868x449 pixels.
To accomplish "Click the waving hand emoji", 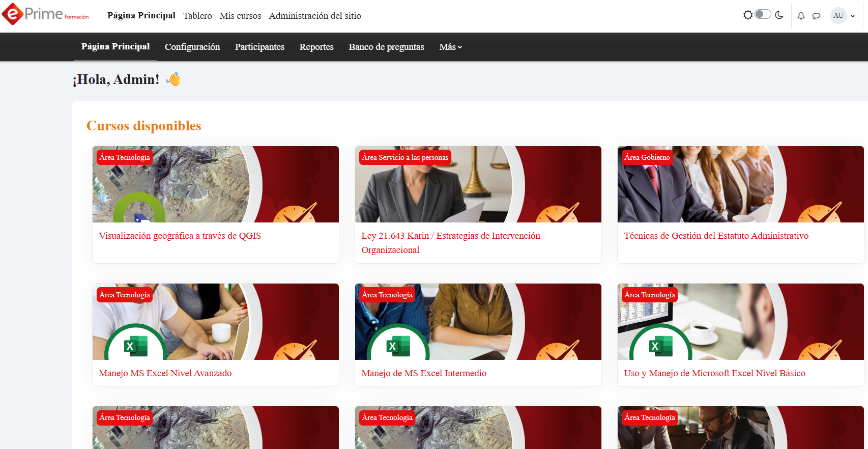I will (x=173, y=79).
